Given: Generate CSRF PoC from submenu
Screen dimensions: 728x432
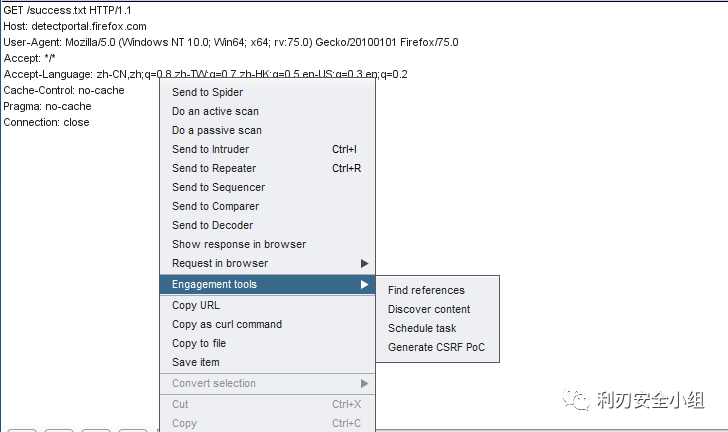Looking at the screenshot, I should 435,347.
